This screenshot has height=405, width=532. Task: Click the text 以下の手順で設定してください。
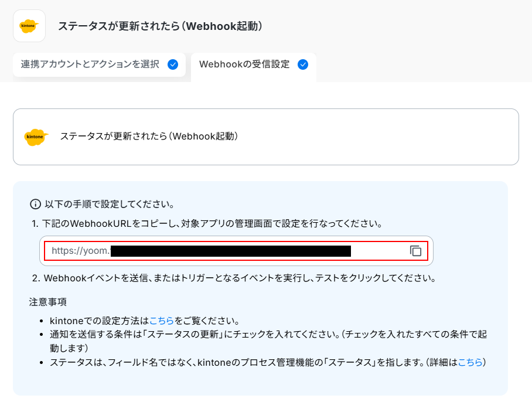(x=110, y=204)
